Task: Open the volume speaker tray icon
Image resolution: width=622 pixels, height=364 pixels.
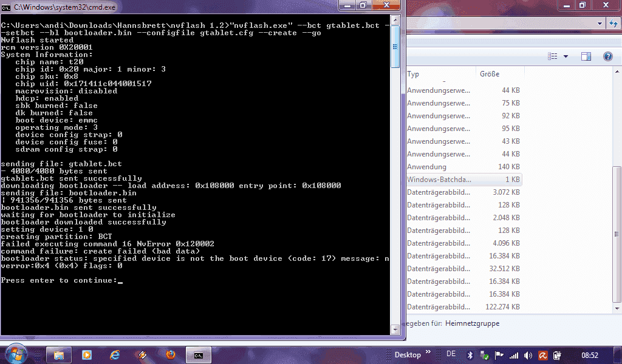Action: pos(528,356)
